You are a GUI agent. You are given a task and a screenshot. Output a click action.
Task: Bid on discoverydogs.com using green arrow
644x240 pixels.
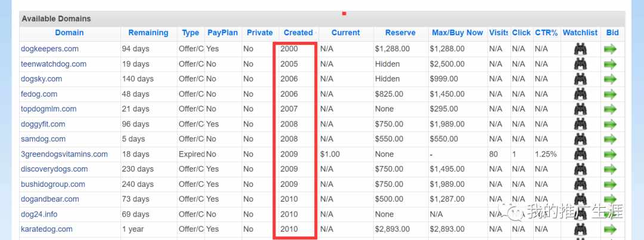click(611, 169)
